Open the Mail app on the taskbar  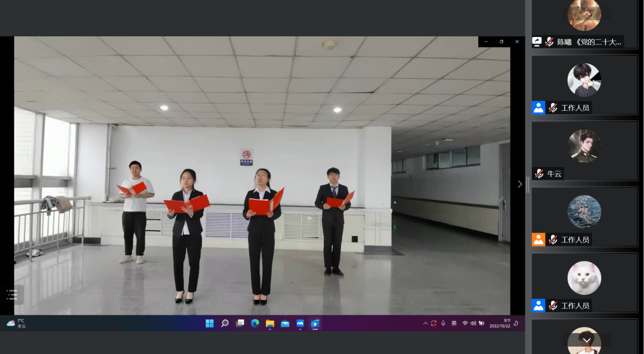coord(285,324)
